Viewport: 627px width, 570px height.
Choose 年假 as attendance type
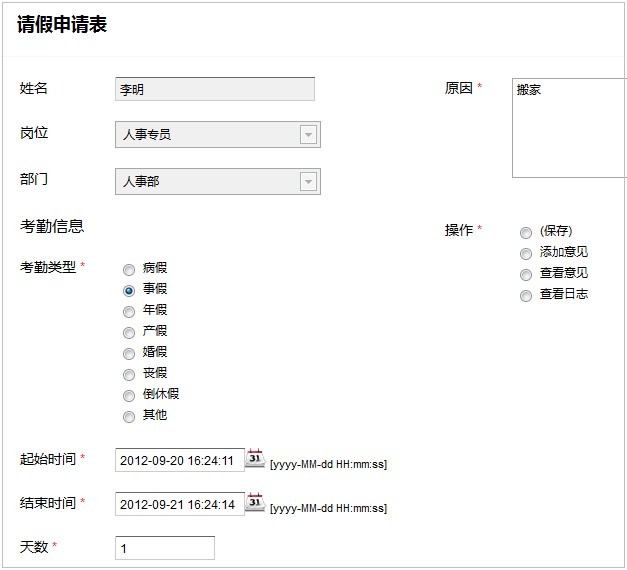129,311
